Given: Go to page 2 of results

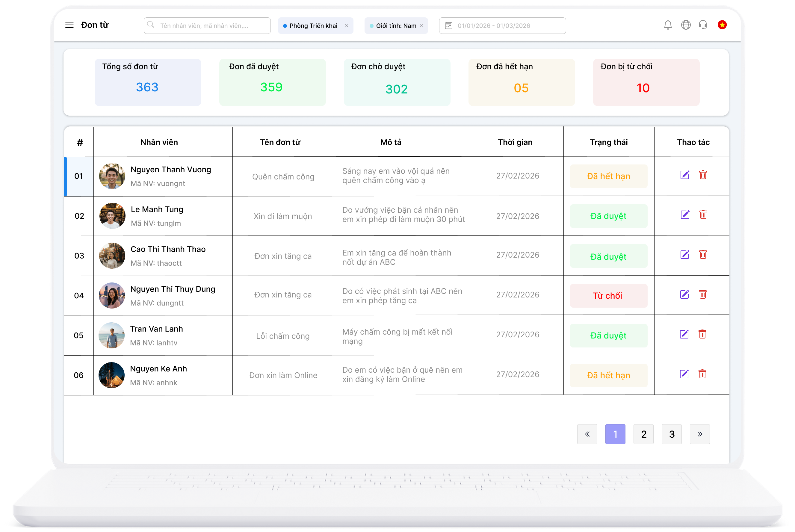Looking at the screenshot, I should 643,434.
